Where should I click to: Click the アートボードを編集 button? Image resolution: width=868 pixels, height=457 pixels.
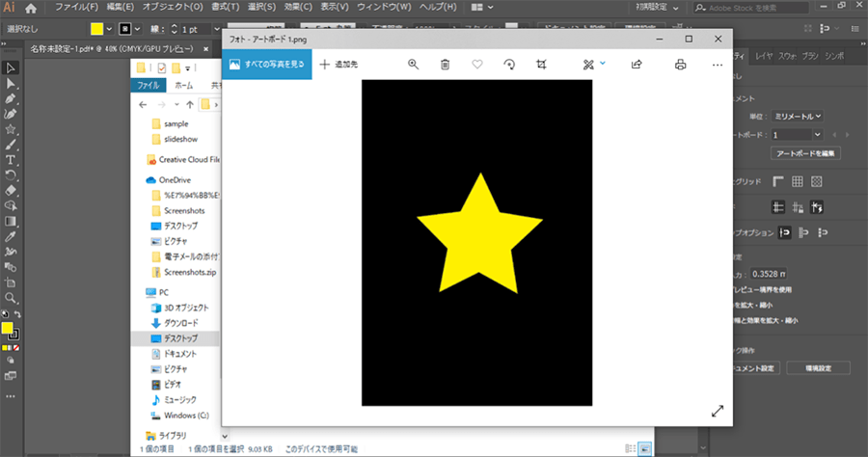pyautogui.click(x=806, y=153)
